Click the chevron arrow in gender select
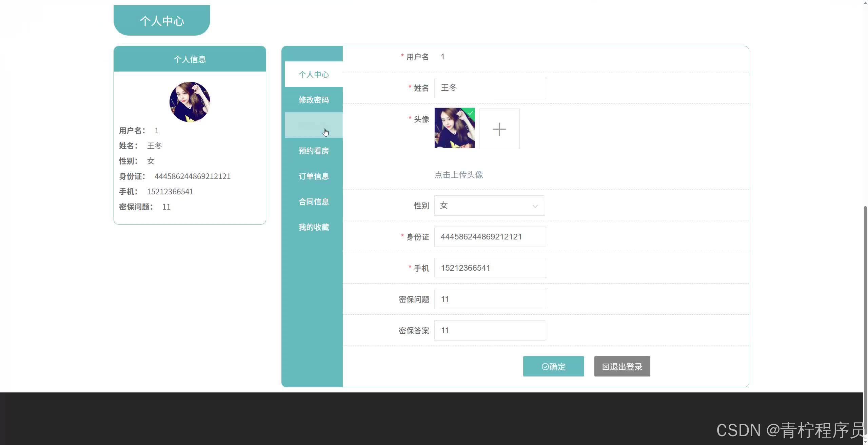Viewport: 868px width, 445px height. click(x=535, y=206)
